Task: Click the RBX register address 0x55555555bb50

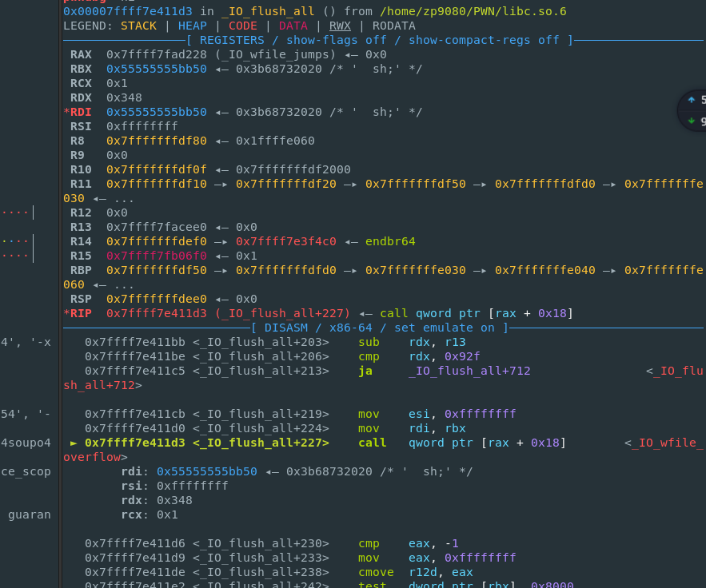Action: [x=157, y=69]
